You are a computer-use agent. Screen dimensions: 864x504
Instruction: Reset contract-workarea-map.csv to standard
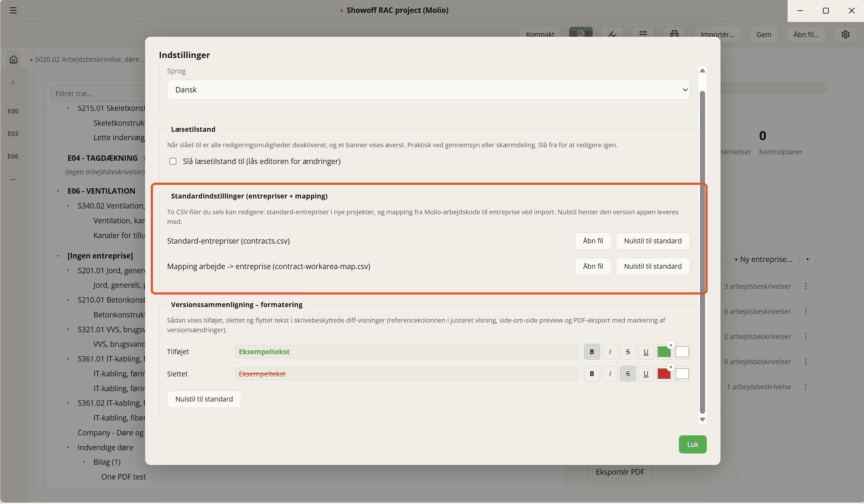(x=653, y=266)
